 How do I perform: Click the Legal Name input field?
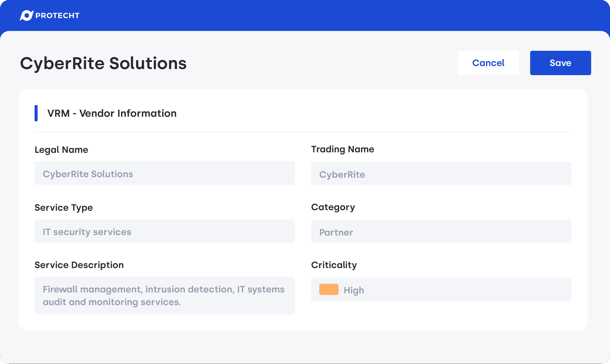[164, 173]
